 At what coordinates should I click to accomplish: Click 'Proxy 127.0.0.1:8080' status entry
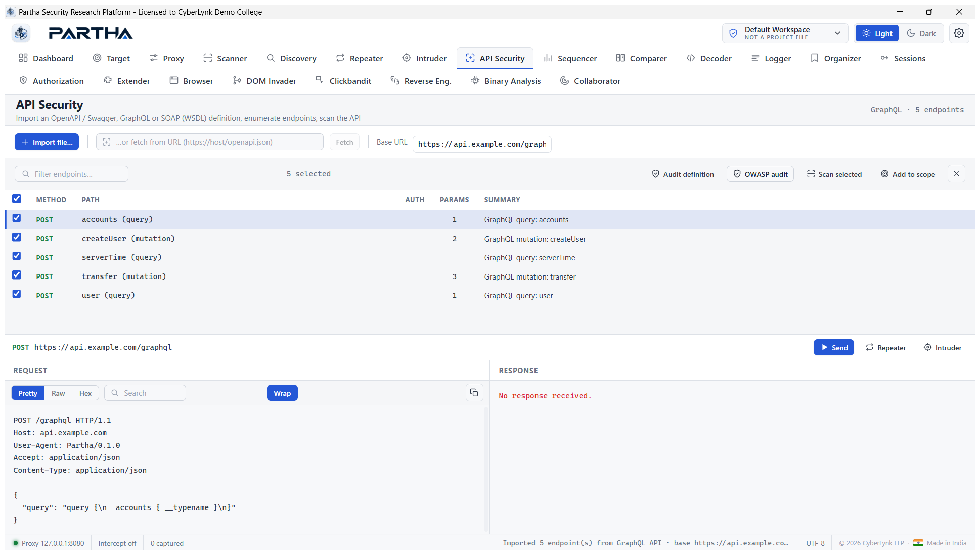[x=49, y=543]
